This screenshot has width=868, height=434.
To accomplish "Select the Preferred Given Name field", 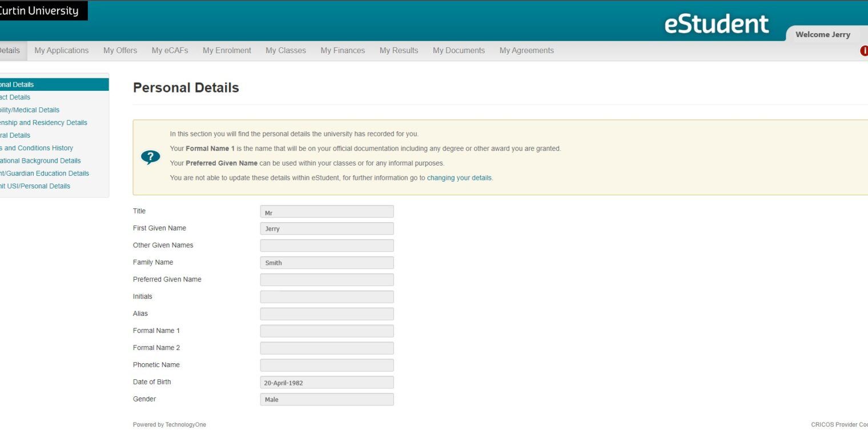I will click(327, 280).
